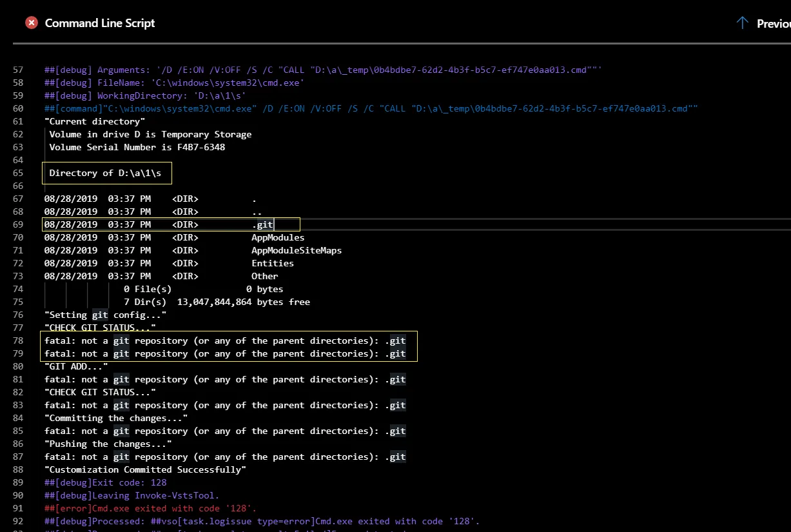The height and width of the screenshot is (532, 791).
Task: Select the AppModuleSiteMaps directory entry
Action: pyautogui.click(x=193, y=250)
